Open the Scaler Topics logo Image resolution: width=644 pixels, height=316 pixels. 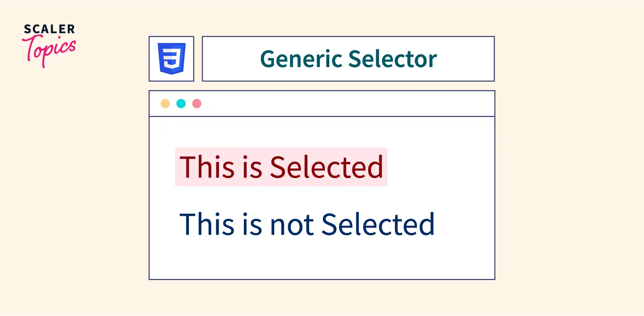pos(49,45)
